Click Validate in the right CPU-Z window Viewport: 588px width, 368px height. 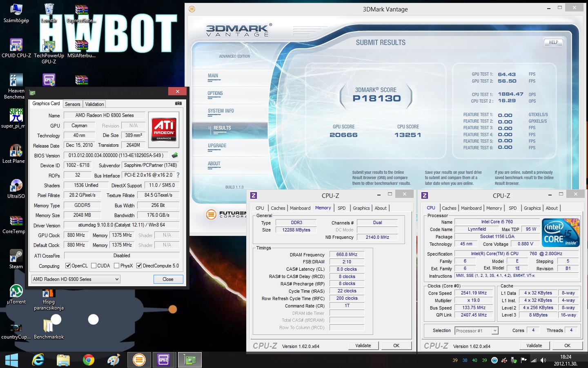534,346
